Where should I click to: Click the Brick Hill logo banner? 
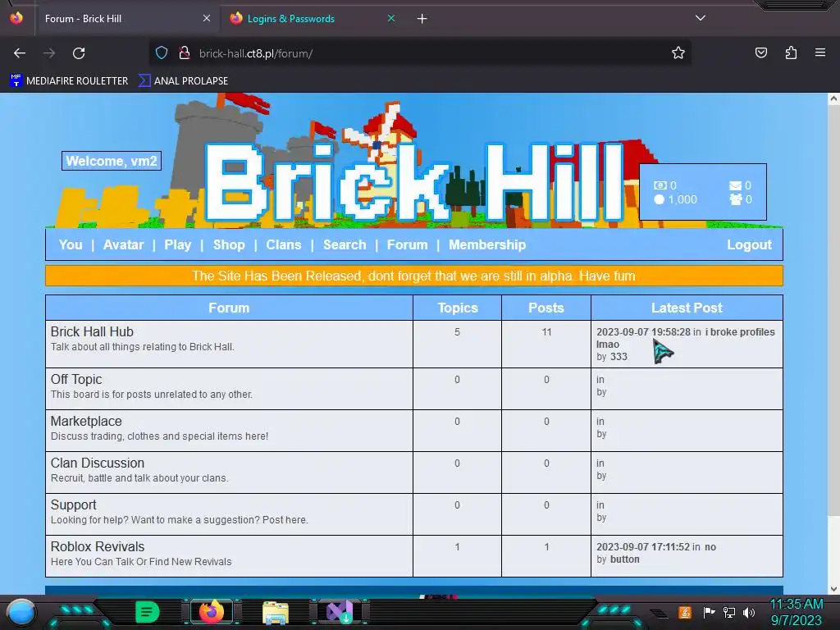tap(413, 182)
